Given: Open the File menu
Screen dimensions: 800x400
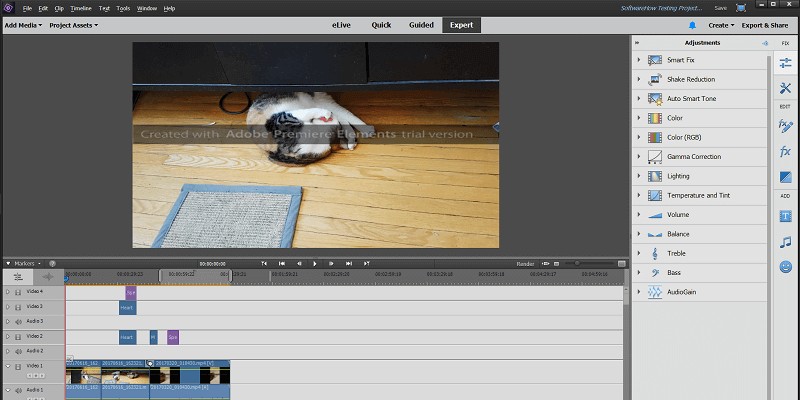Looking at the screenshot, I should 27,8.
